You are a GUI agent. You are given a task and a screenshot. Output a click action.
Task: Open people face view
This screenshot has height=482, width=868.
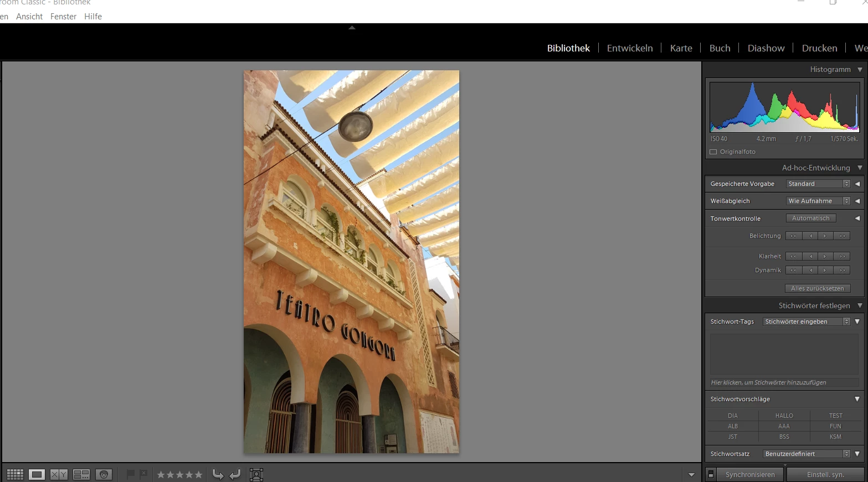click(104, 474)
